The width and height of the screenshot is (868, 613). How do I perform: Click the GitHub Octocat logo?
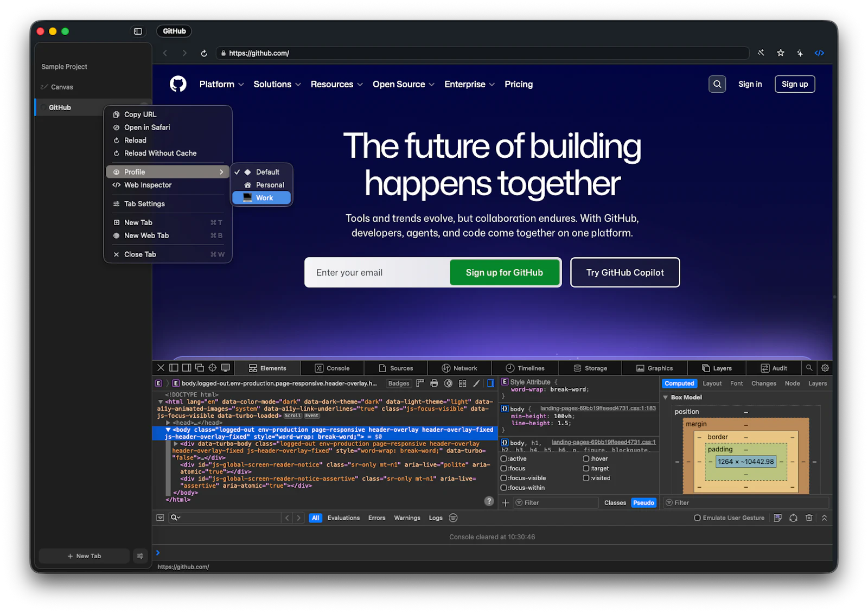[x=178, y=84]
